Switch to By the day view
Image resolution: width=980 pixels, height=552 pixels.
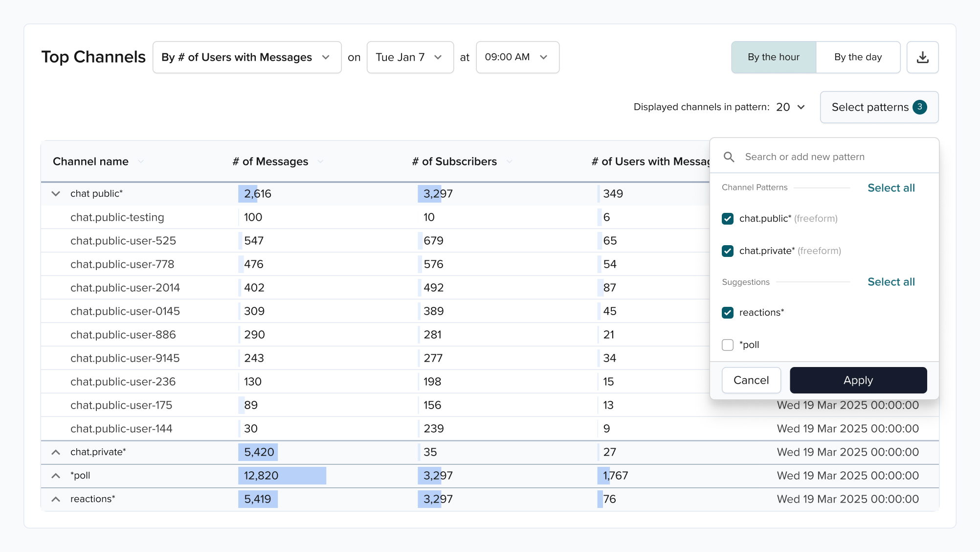[858, 57]
